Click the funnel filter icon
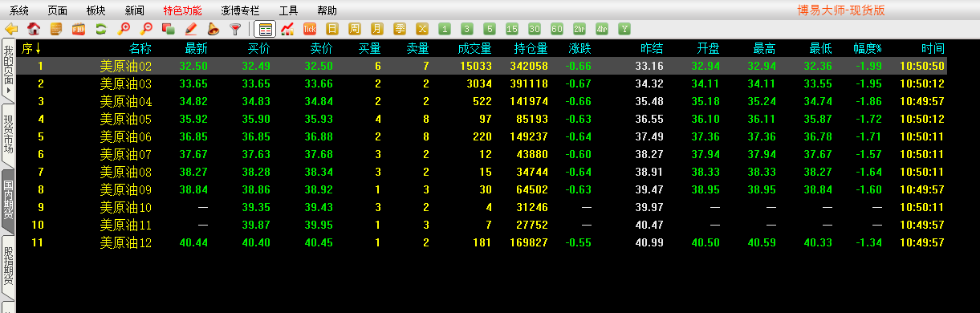This screenshot has width=980, height=313. [x=234, y=29]
